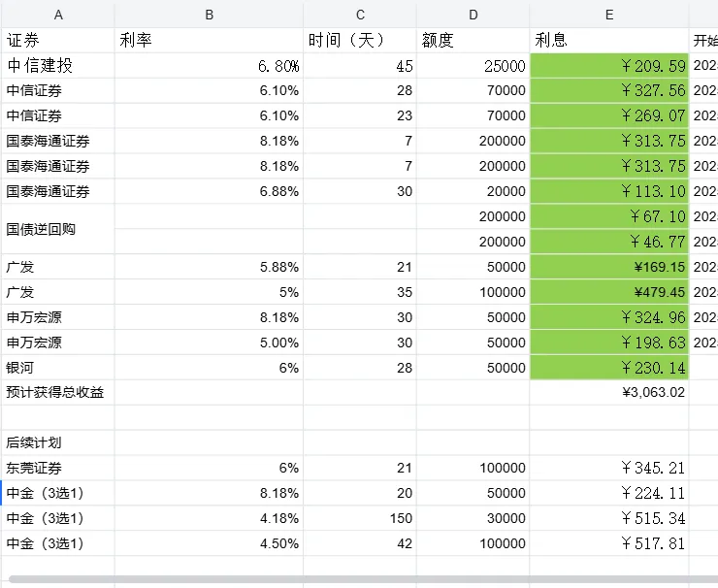
Task: Select the 时间（天） header cell
Action: (x=360, y=41)
